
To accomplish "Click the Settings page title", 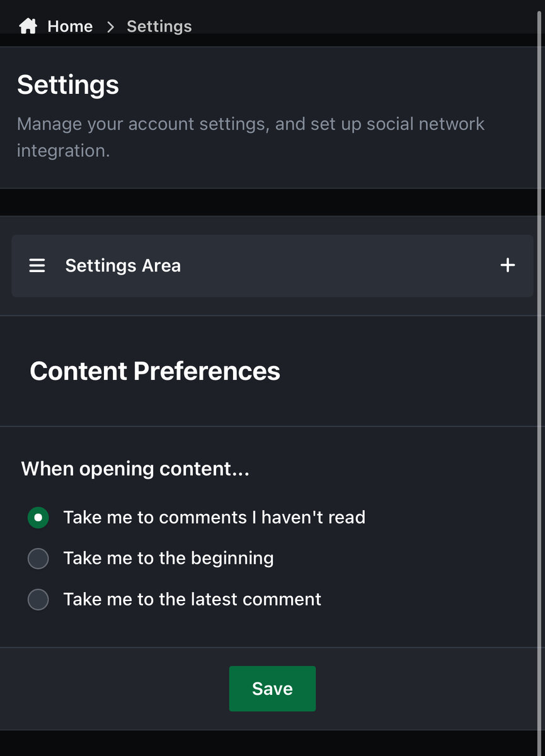I will click(68, 84).
